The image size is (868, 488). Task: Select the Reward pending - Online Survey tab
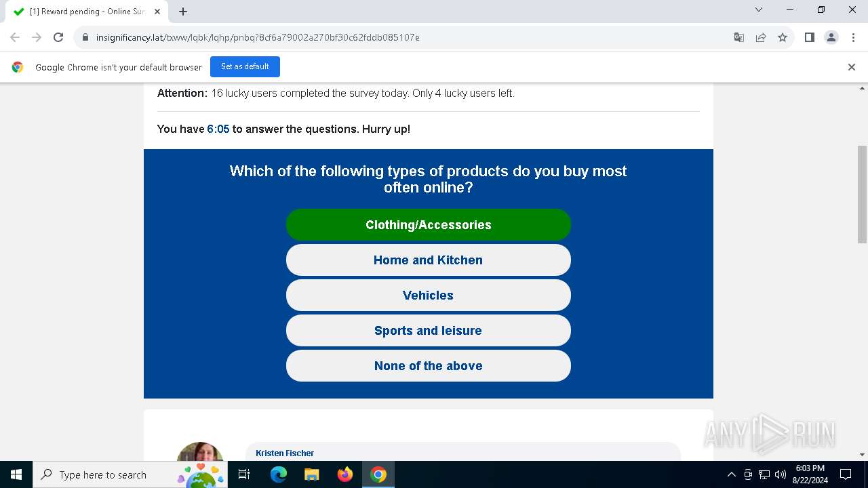(x=87, y=12)
